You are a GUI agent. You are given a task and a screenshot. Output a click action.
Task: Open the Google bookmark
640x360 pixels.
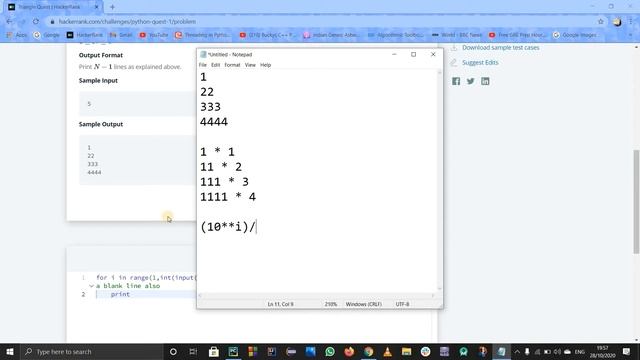click(47, 35)
